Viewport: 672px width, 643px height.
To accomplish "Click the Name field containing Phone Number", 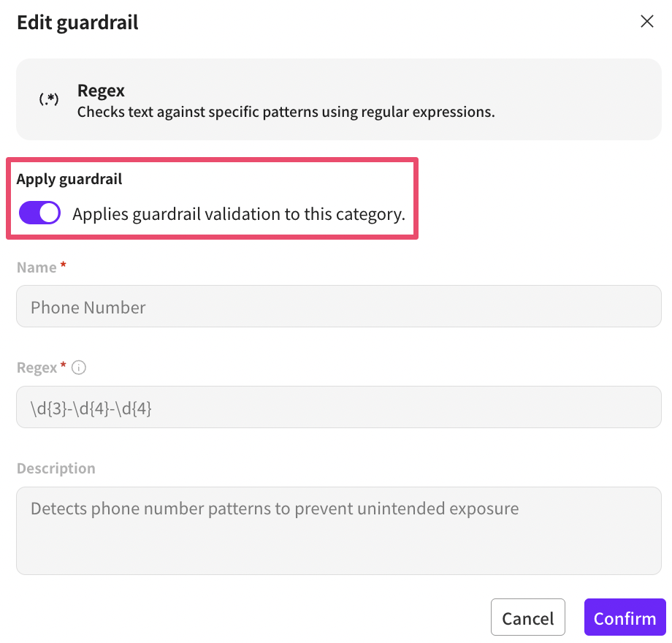I will pos(338,307).
